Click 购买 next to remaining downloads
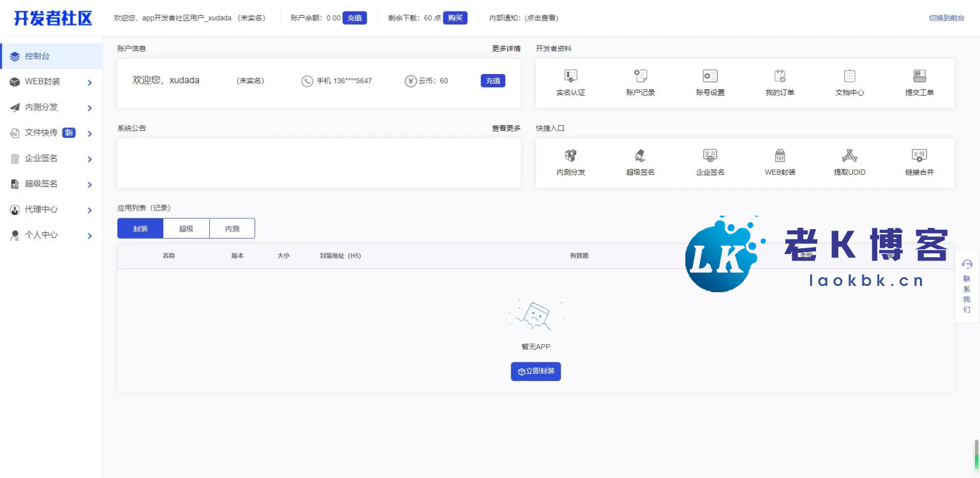Viewport: 980px width, 478px height. pos(455,18)
